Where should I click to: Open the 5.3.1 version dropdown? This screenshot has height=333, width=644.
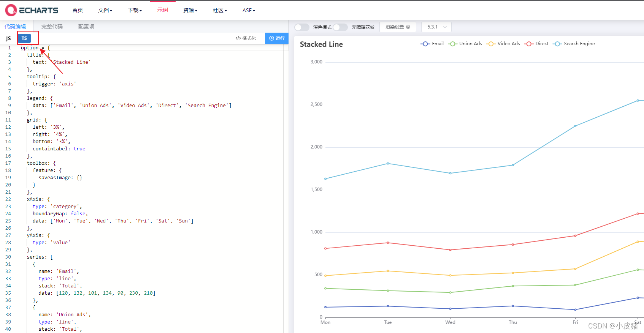click(x=436, y=27)
